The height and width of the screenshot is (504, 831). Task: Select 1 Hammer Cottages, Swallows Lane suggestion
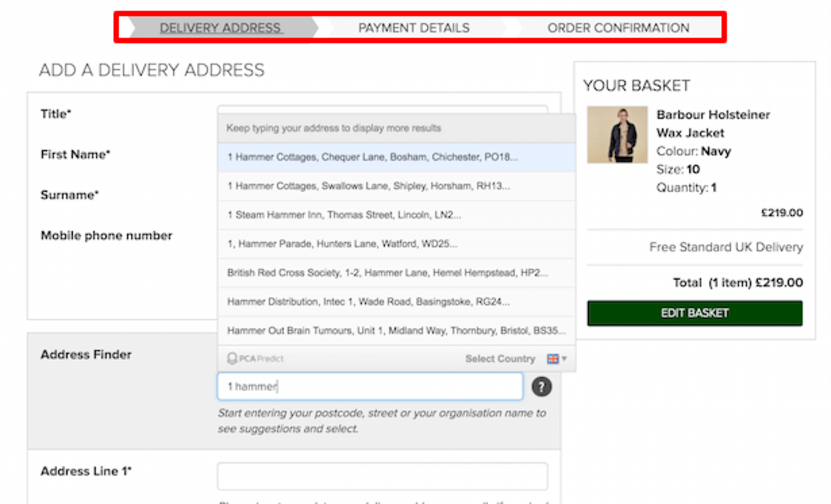click(396, 186)
